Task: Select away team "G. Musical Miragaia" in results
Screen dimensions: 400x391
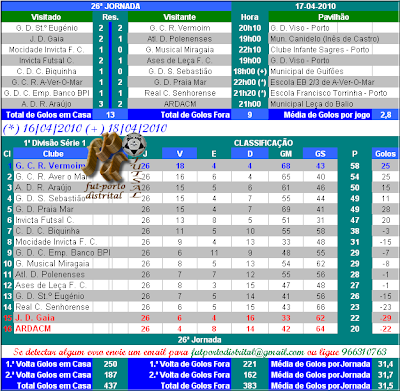Action: click(180, 50)
